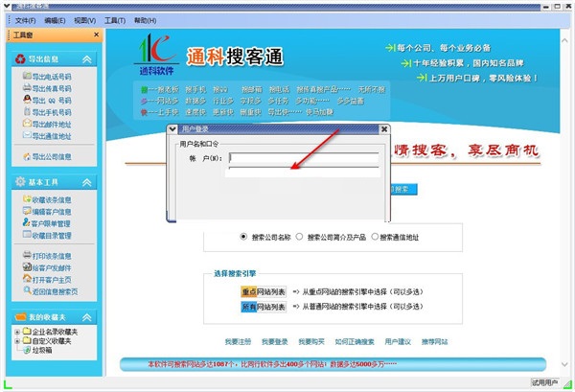
Task: Click 自定义收藏夹 folder icon
Action: (27, 340)
